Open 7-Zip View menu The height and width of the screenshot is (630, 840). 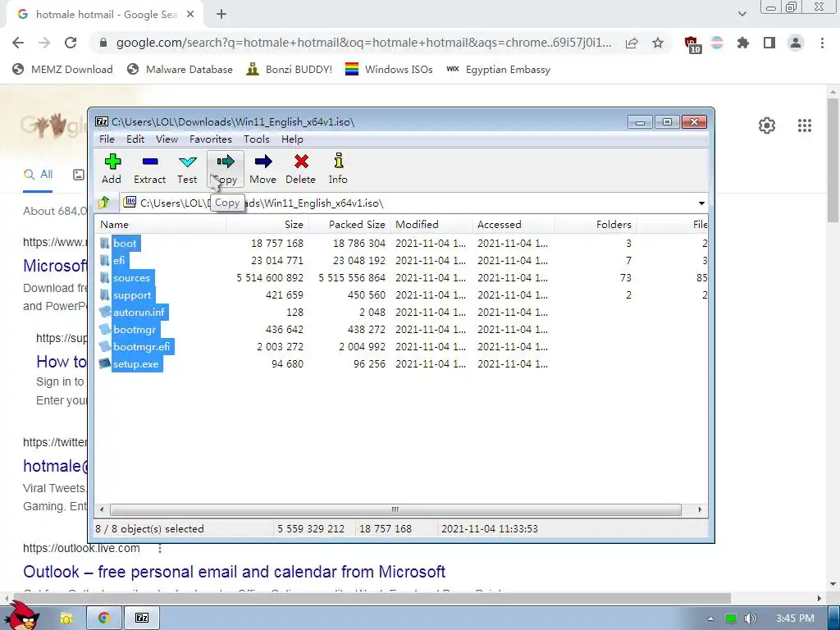[167, 139]
